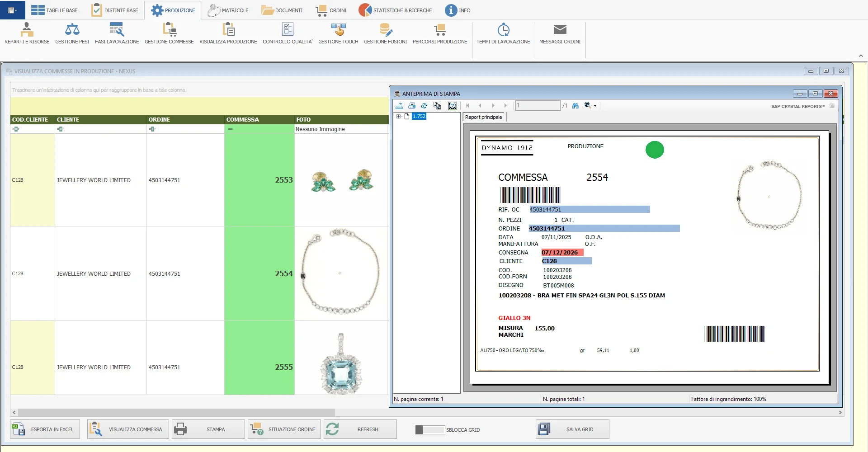The image size is (868, 452).
Task: Click the Visualizza Commessa button
Action: [128, 429]
